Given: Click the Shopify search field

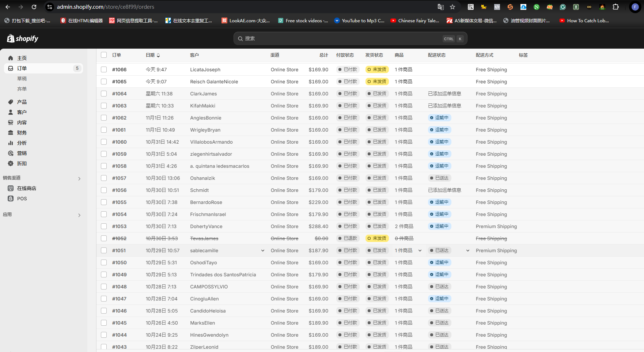Looking at the screenshot, I should pyautogui.click(x=350, y=38).
